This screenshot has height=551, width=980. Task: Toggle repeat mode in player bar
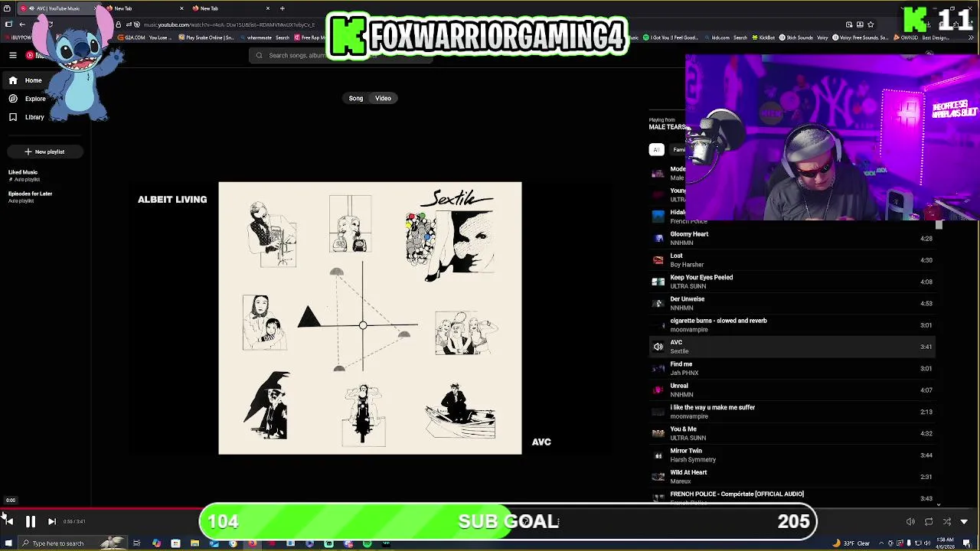point(929,522)
